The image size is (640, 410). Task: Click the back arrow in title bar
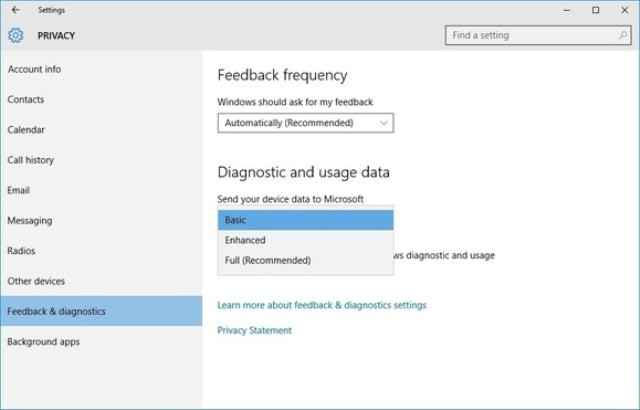pos(15,10)
